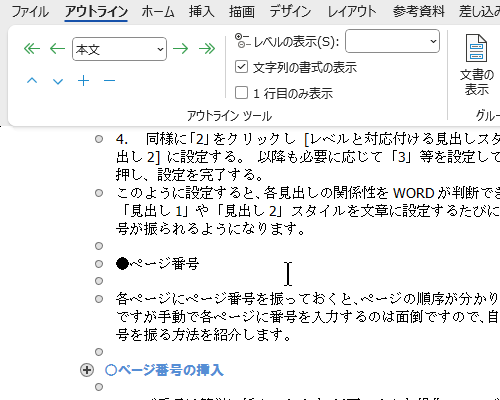Move item down with the down chevron
Viewport: 500px width, 400px height.
58,81
